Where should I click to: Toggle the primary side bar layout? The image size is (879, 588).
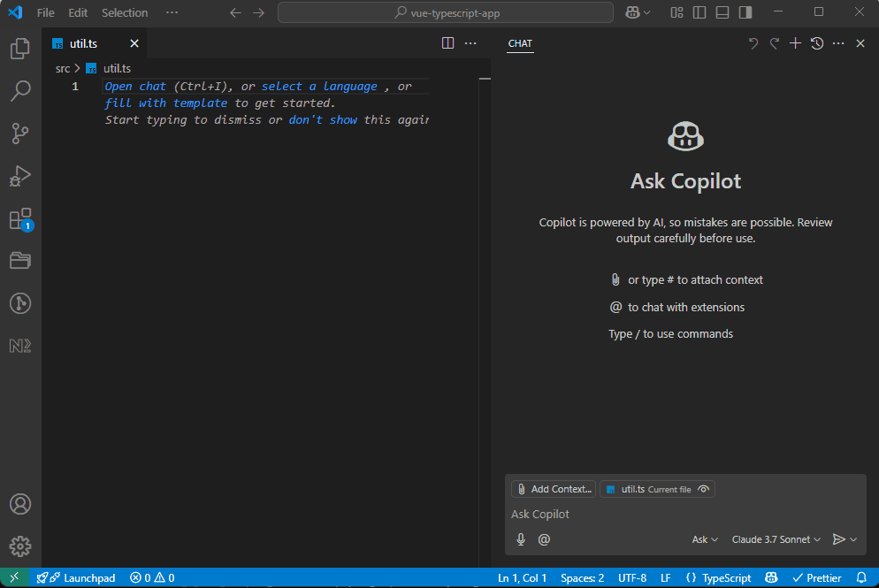tap(699, 12)
